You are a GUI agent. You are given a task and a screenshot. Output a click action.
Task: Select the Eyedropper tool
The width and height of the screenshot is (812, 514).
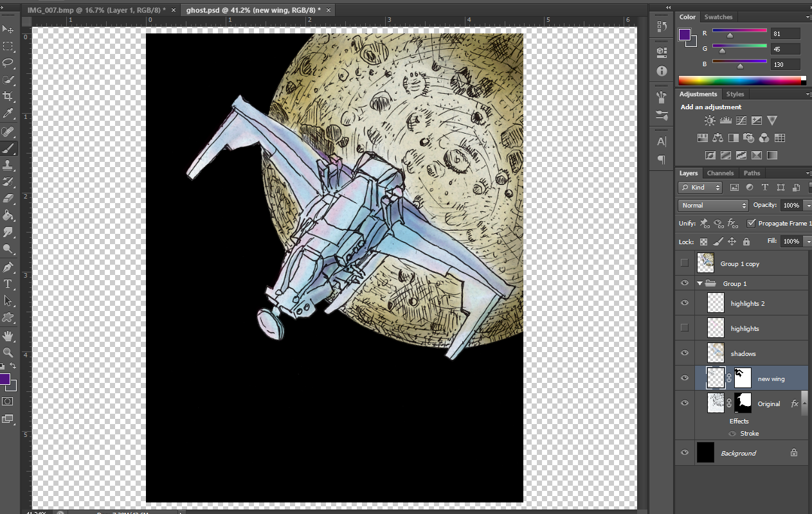8,114
